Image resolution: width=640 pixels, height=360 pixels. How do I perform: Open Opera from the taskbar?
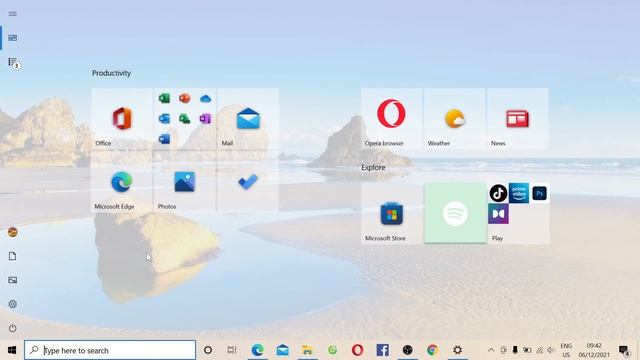[x=358, y=350]
